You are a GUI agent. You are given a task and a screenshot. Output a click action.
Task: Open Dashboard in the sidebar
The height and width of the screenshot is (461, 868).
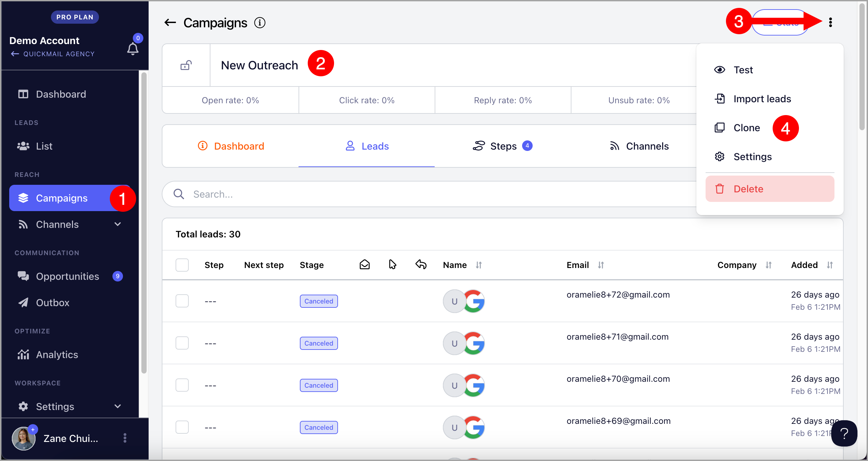click(x=70, y=94)
